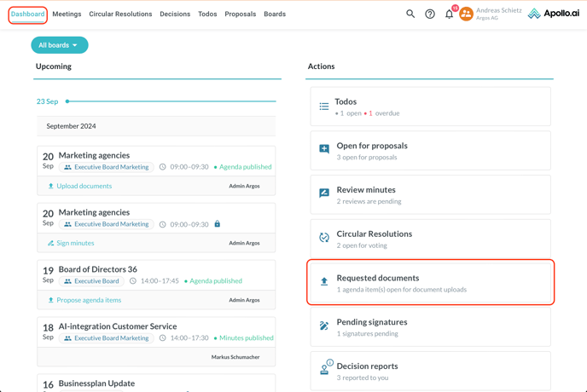This screenshot has height=392, width=587.
Task: Select the 23 Sep timeline marker
Action: [x=67, y=101]
